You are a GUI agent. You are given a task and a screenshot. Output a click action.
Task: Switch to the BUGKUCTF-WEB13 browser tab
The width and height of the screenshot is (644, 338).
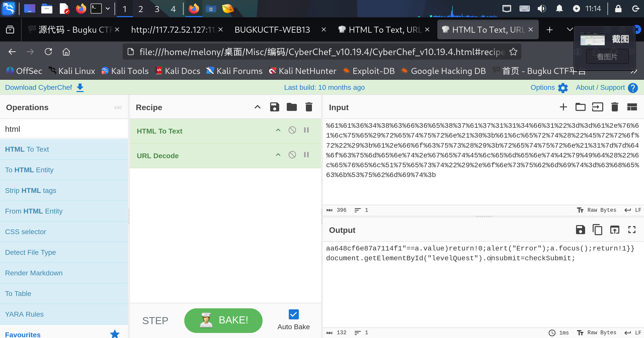(272, 30)
